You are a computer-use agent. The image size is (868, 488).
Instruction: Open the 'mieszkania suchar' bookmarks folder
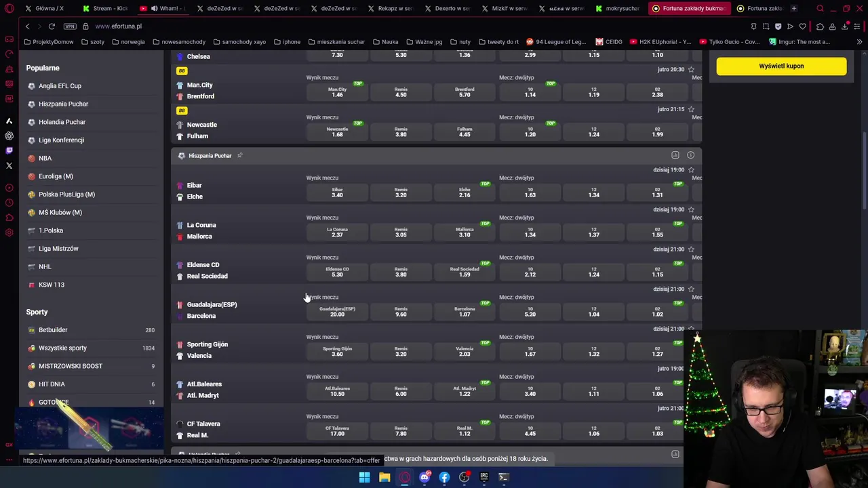(x=336, y=42)
